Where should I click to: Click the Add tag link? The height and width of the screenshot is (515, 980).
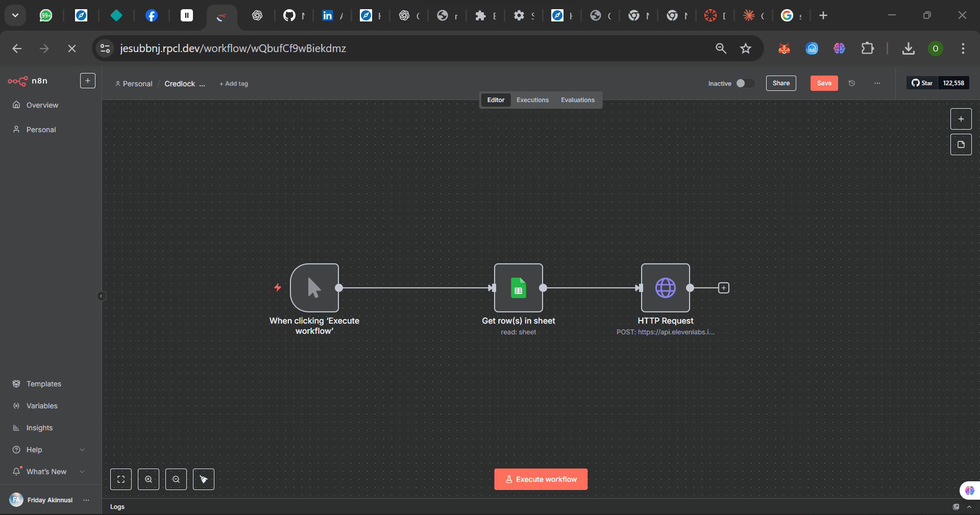pos(234,84)
